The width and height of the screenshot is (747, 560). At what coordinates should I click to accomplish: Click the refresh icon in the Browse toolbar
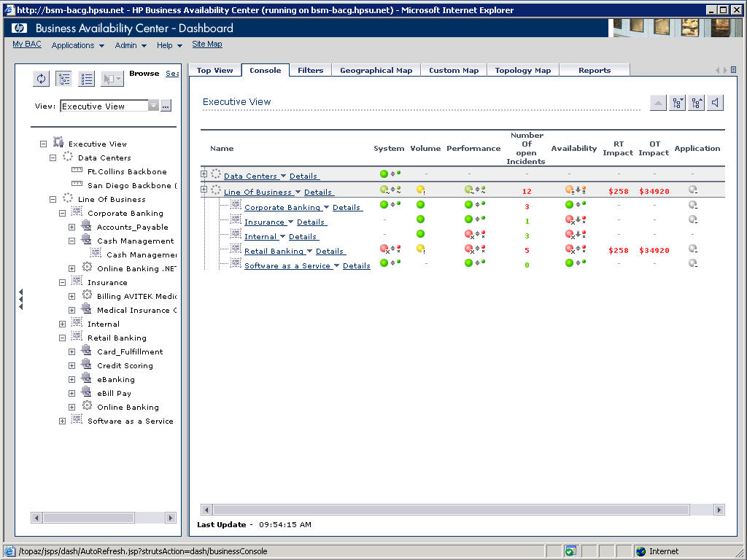coord(42,79)
